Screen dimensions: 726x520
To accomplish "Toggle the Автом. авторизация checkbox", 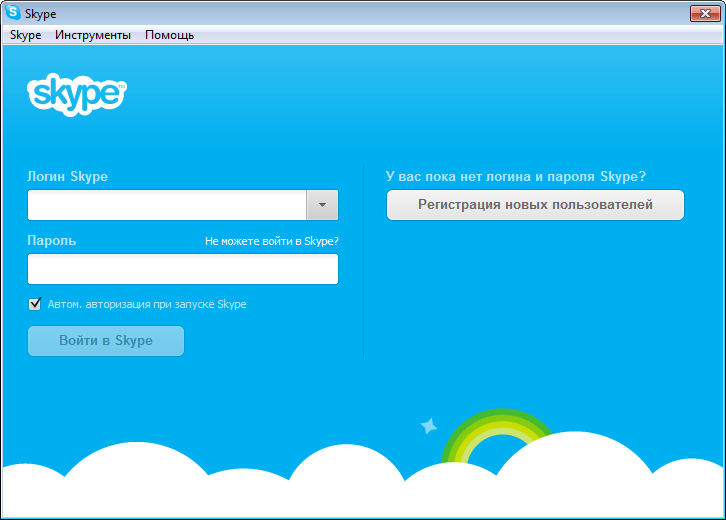I will point(35,304).
